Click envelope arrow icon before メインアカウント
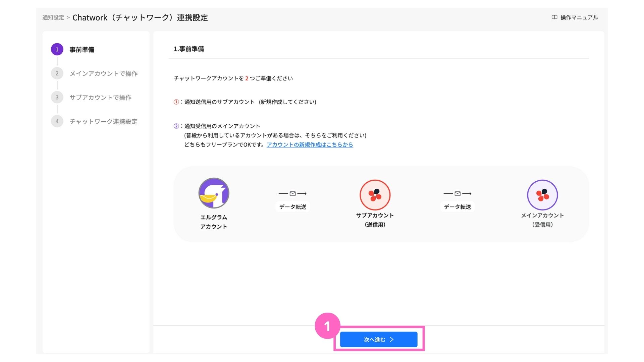The width and height of the screenshot is (644, 362). [x=458, y=194]
